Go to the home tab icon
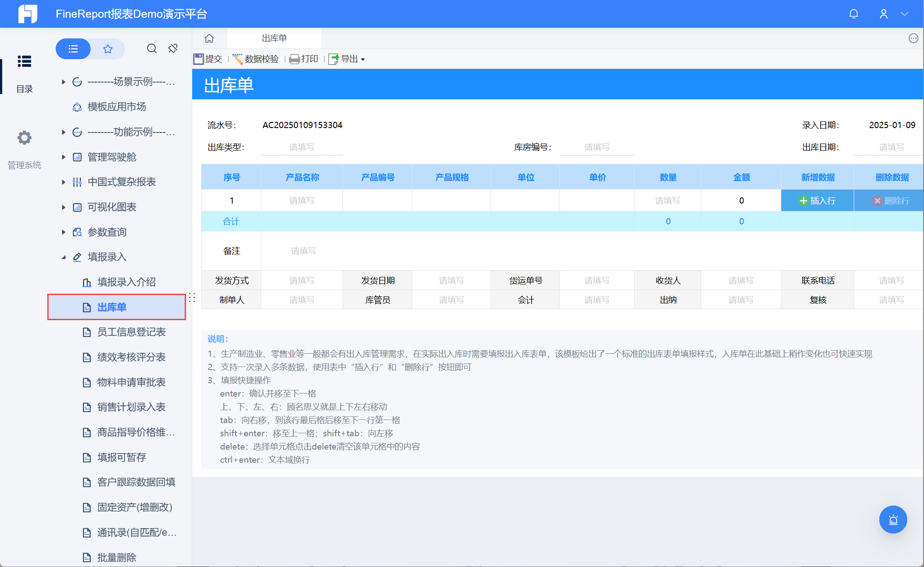Screen dimensions: 924x567 point(209,38)
